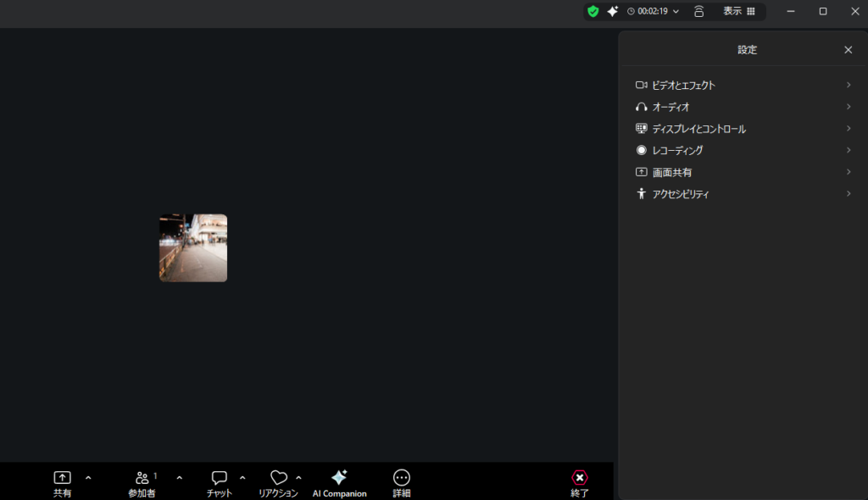Expand the caret beside 参加者
The height and width of the screenshot is (500, 868).
tap(179, 478)
